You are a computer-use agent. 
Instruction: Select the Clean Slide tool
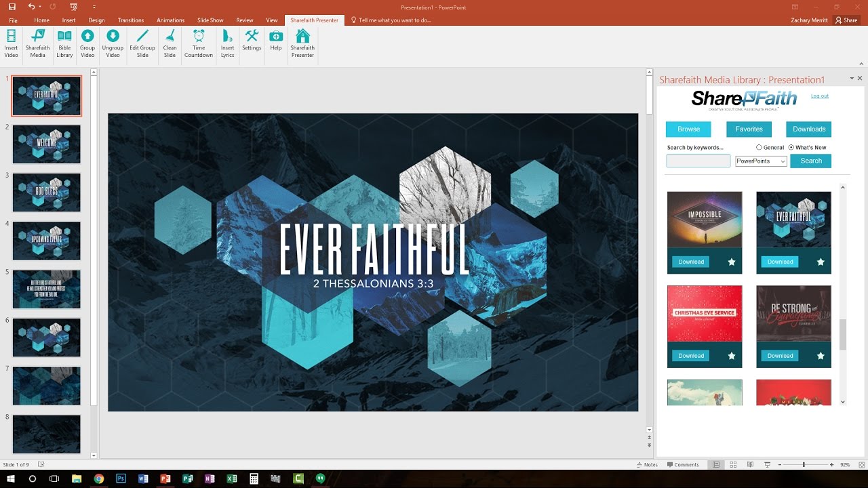pos(170,43)
